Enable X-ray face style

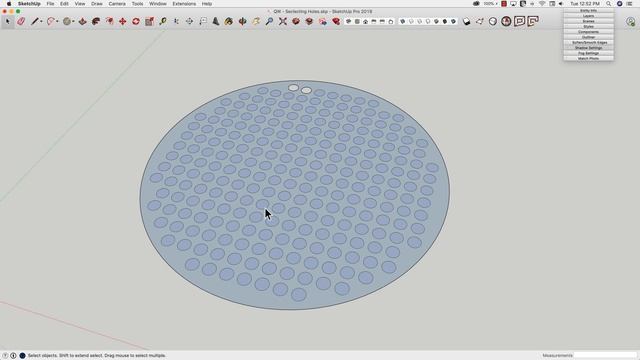pyautogui.click(x=402, y=21)
